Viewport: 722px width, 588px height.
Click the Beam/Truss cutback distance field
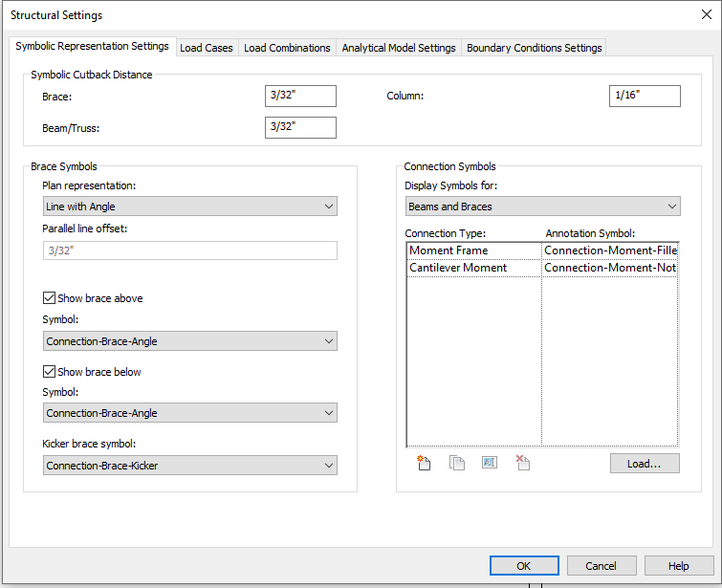point(300,127)
